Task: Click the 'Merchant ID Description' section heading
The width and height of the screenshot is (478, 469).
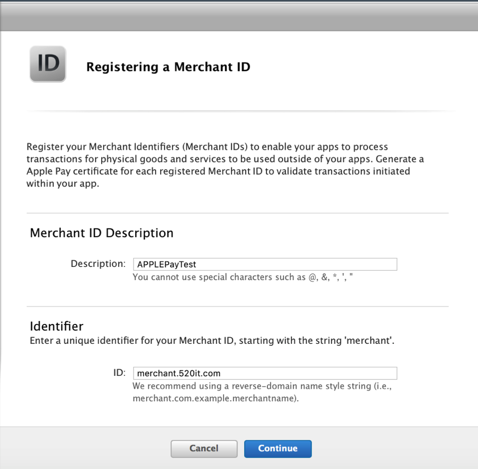Action: coord(102,233)
